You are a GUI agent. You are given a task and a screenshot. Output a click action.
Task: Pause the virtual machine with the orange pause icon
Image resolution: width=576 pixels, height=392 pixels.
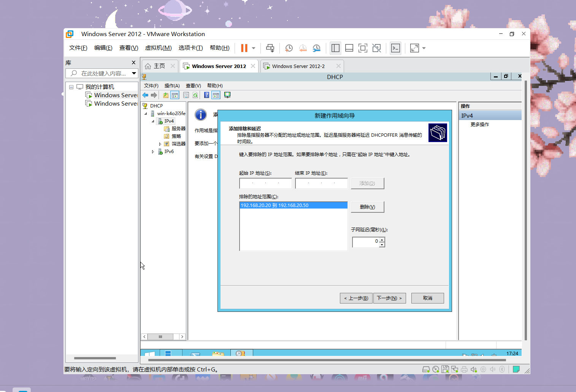click(x=244, y=48)
